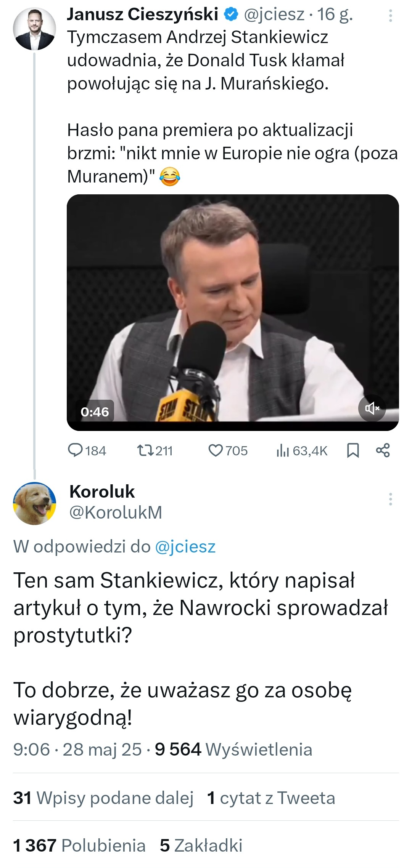Screen dimensions: 412x868
Task: Open the @KorolukM handle
Action: click(116, 512)
